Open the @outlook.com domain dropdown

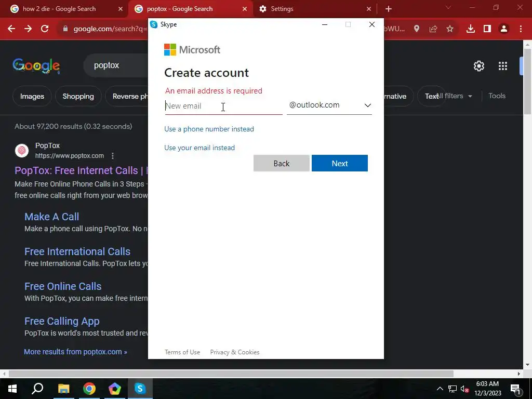coord(329,105)
